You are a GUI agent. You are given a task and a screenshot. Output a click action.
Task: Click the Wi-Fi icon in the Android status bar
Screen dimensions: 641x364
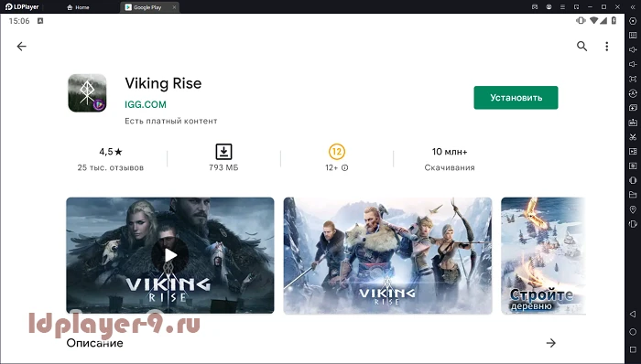pos(594,20)
